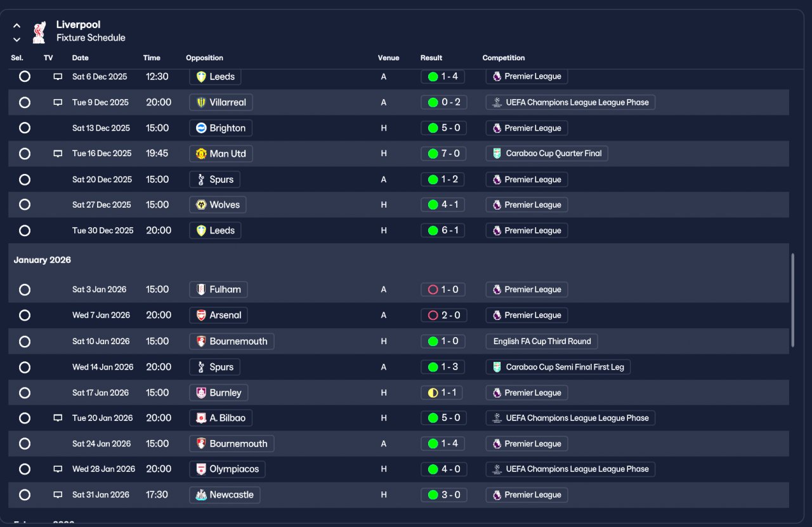
Task: Collapse the January 2026 month section
Action: coord(43,260)
